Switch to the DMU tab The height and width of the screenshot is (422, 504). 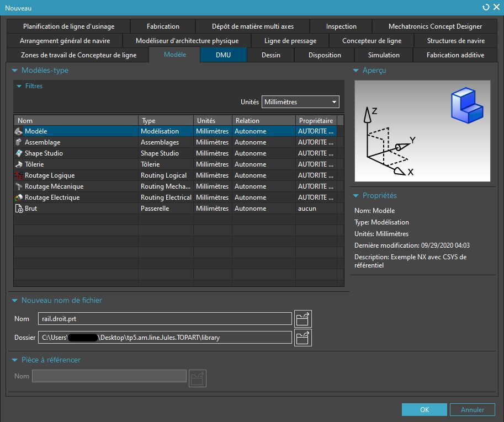pyautogui.click(x=224, y=55)
